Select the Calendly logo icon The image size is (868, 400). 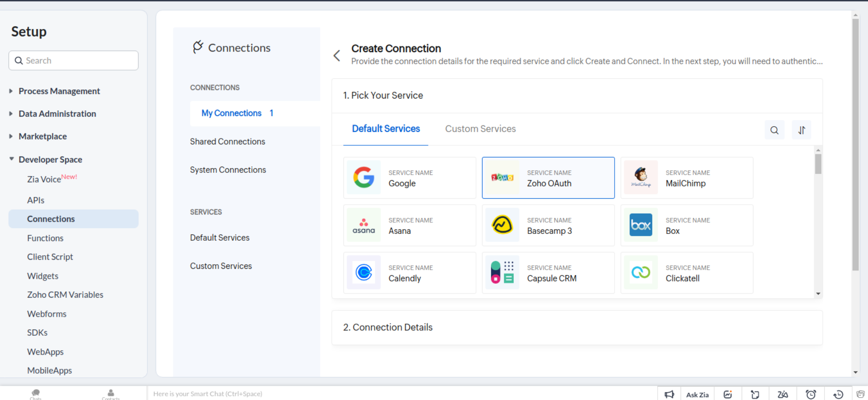364,272
